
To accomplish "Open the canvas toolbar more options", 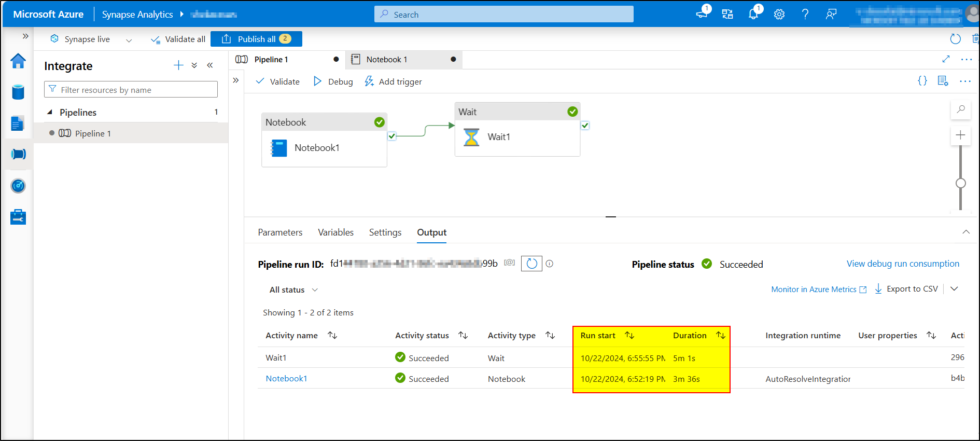I will click(965, 81).
